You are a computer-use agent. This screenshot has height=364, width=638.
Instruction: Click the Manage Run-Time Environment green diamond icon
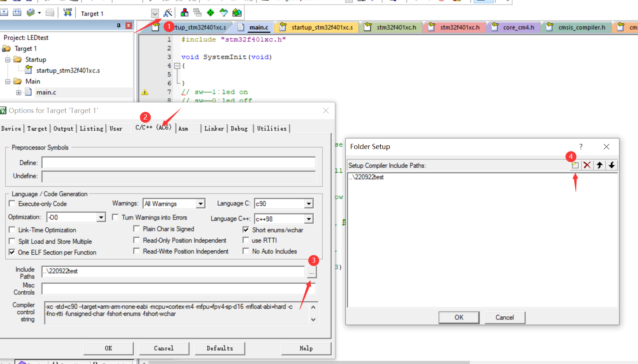(211, 13)
